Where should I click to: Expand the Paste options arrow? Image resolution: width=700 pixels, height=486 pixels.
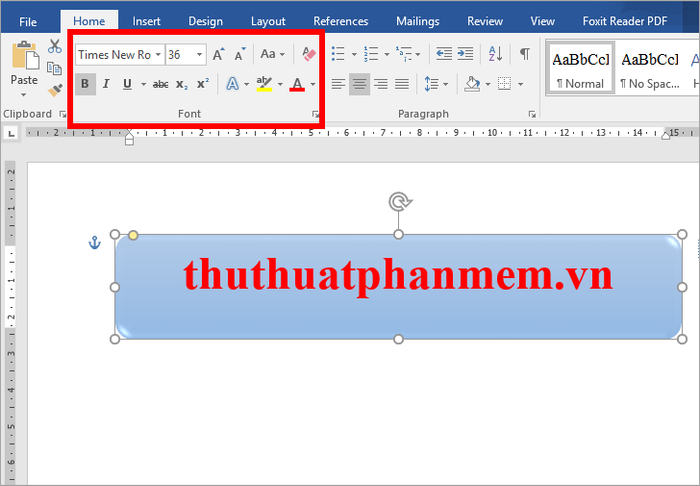click(x=24, y=94)
